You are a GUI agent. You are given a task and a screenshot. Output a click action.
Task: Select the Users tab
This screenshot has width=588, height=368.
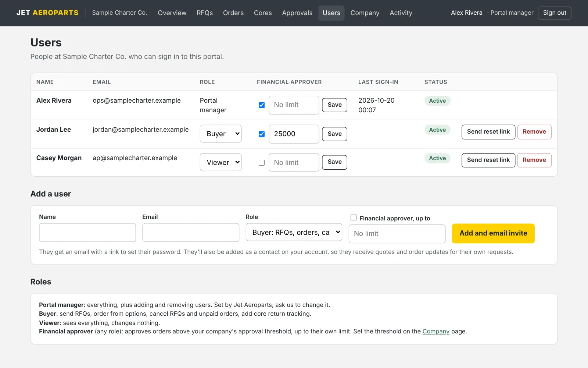click(x=331, y=13)
